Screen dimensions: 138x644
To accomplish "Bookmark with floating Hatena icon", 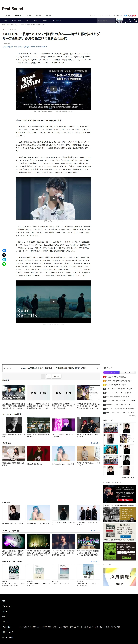I will point(4,260).
